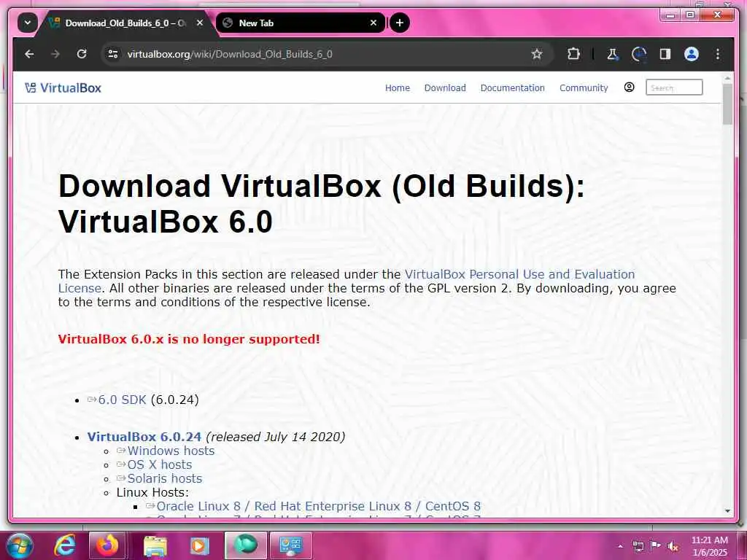This screenshot has height=560, width=747.
Task: Open the Windows Start button
Action: pos(19,545)
